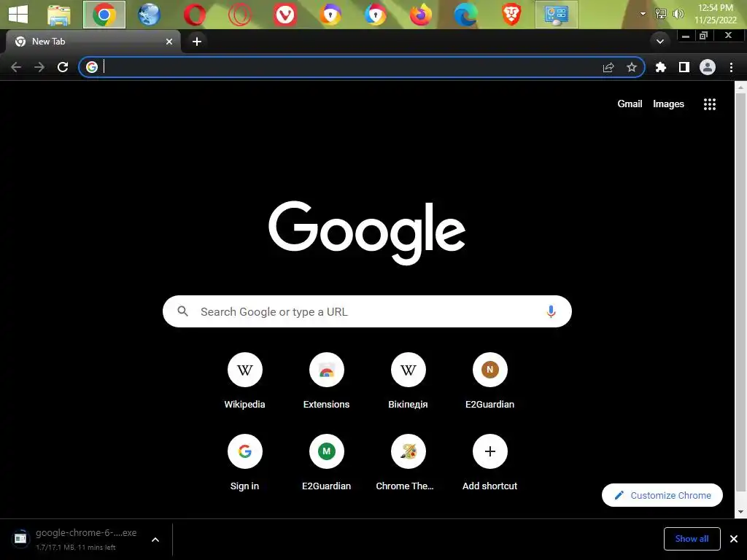Focus the Search Google or type URL box
Image resolution: width=747 pixels, height=560 pixels.
[367, 311]
